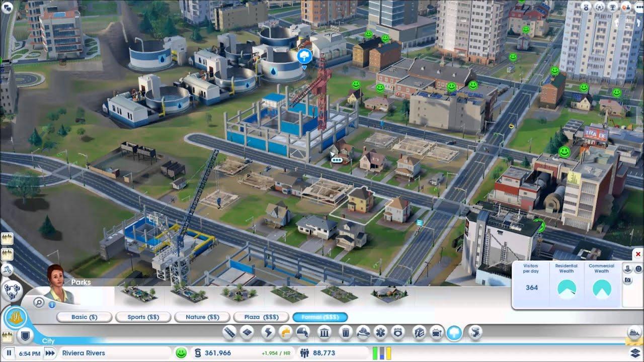The image size is (644, 362).
Task: Click the parks advisor portrait
Action: click(59, 285)
